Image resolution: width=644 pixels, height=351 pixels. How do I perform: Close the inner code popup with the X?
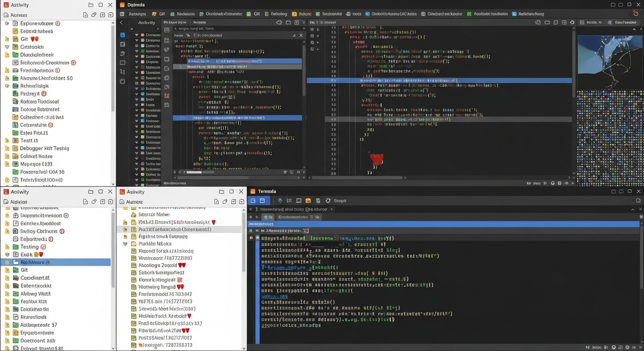point(301,35)
